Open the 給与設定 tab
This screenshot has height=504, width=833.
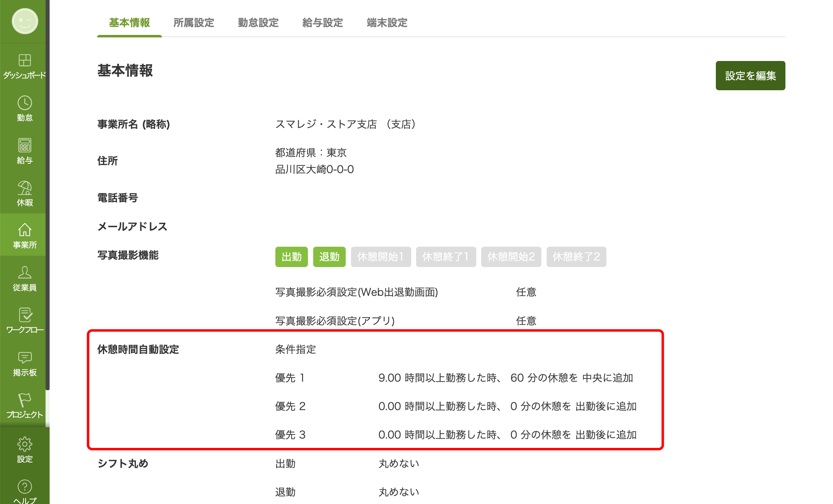pos(323,23)
